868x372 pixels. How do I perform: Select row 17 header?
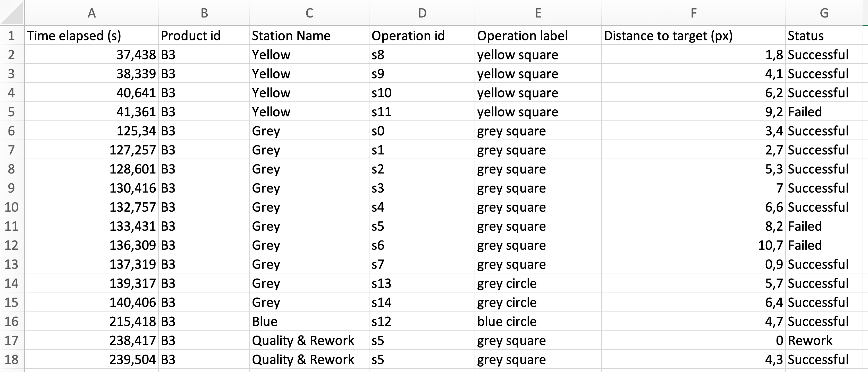[x=12, y=340]
